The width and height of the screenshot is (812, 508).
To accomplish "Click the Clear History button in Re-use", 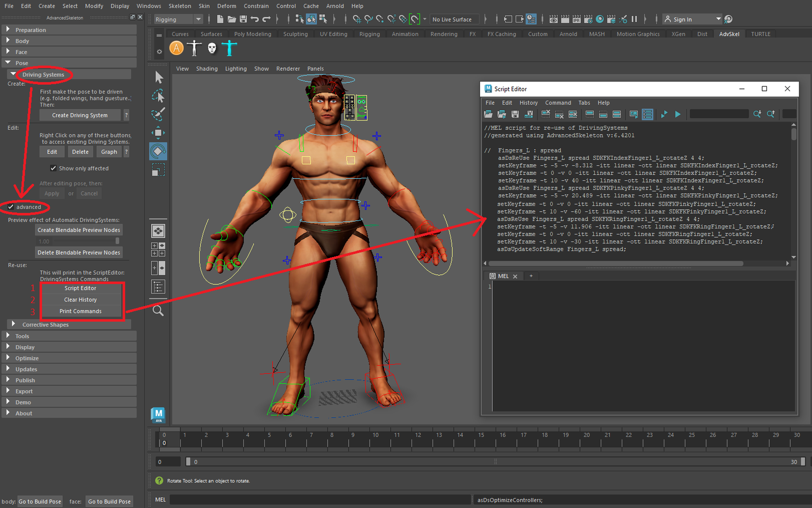I will (81, 300).
